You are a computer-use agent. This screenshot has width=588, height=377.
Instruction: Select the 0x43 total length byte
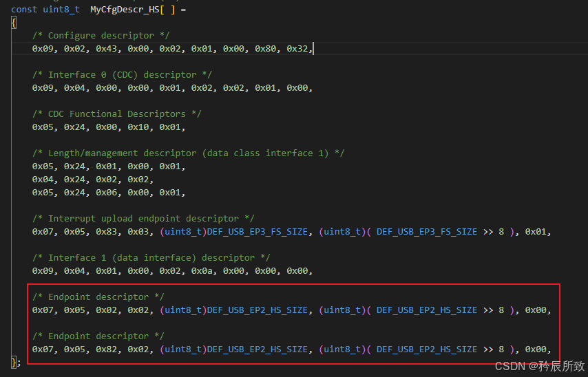[x=107, y=49]
